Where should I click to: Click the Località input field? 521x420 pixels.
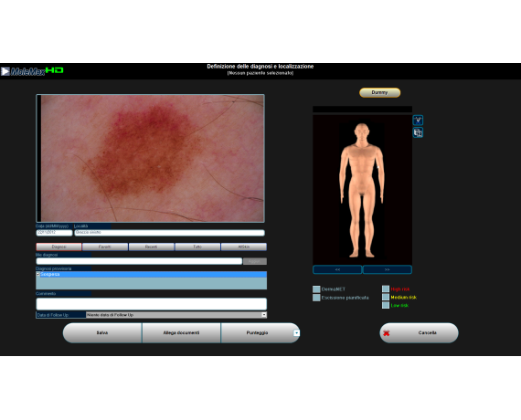click(x=169, y=233)
